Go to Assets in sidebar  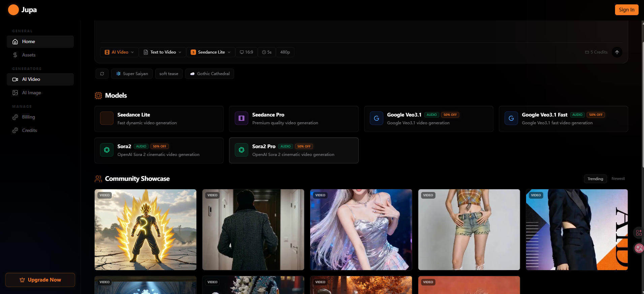(x=40, y=55)
